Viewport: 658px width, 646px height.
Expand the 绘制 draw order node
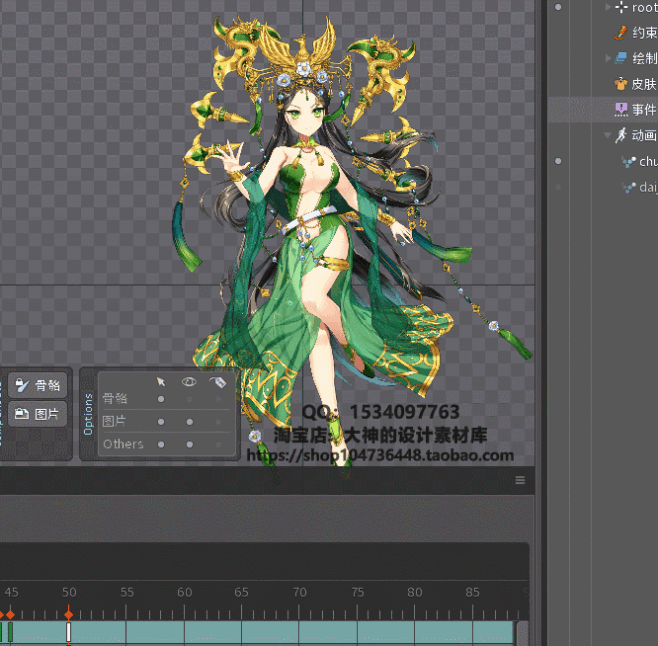[608, 58]
